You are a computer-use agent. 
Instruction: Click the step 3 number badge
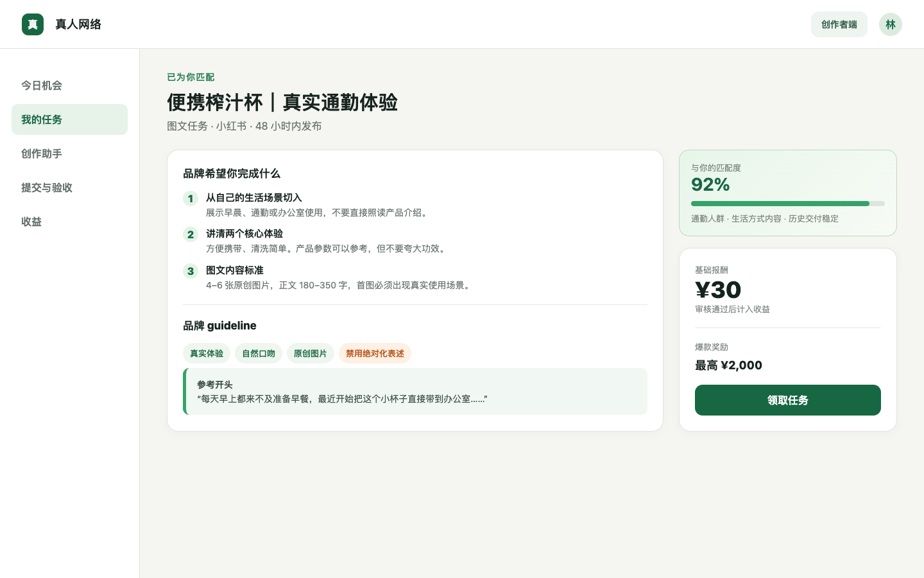[x=191, y=271]
